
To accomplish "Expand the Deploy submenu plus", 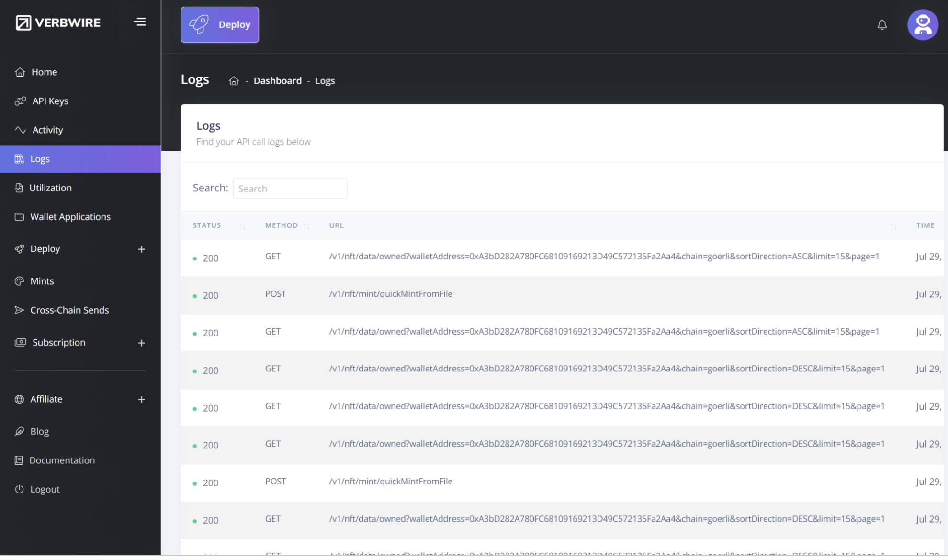I will tap(141, 249).
